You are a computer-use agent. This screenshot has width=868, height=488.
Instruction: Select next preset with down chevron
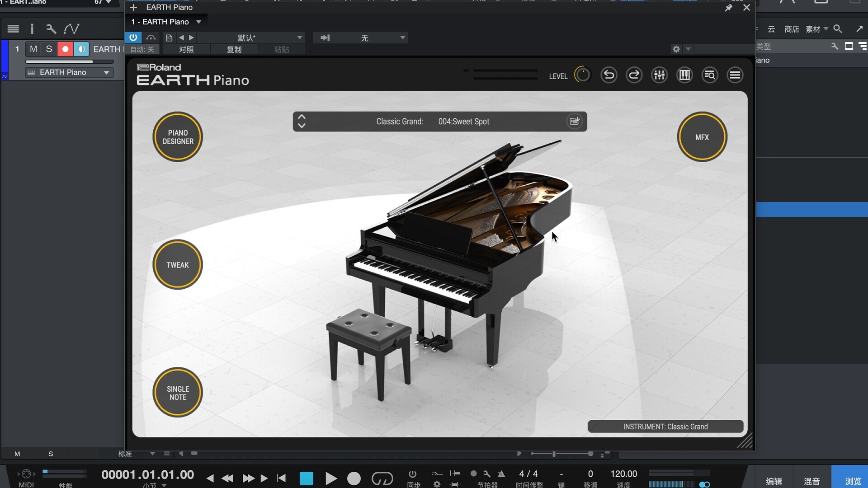point(302,126)
